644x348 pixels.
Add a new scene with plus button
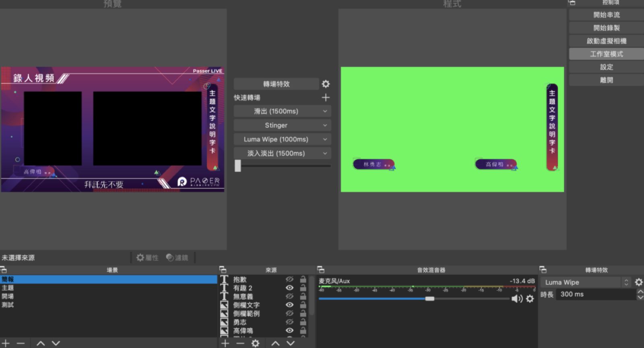[6, 343]
